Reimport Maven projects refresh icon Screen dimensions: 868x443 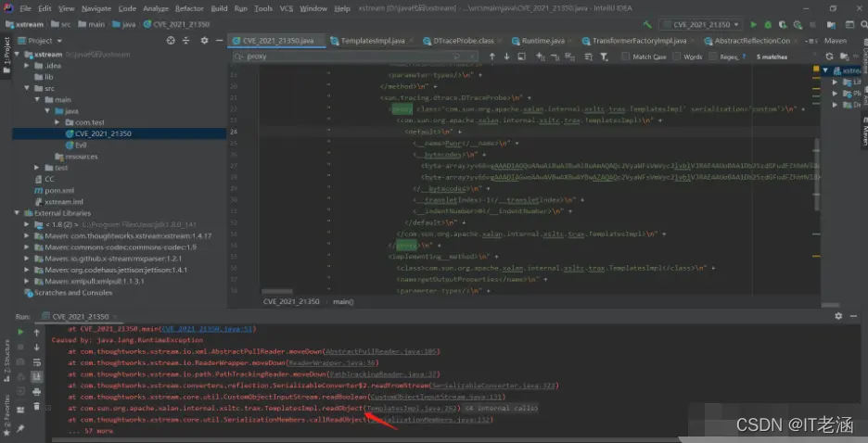tap(829, 57)
